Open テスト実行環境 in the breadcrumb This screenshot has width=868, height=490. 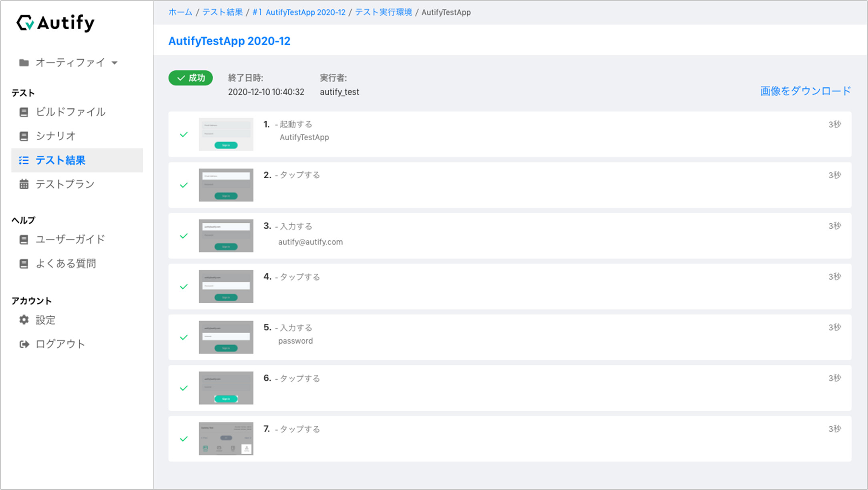coord(383,12)
